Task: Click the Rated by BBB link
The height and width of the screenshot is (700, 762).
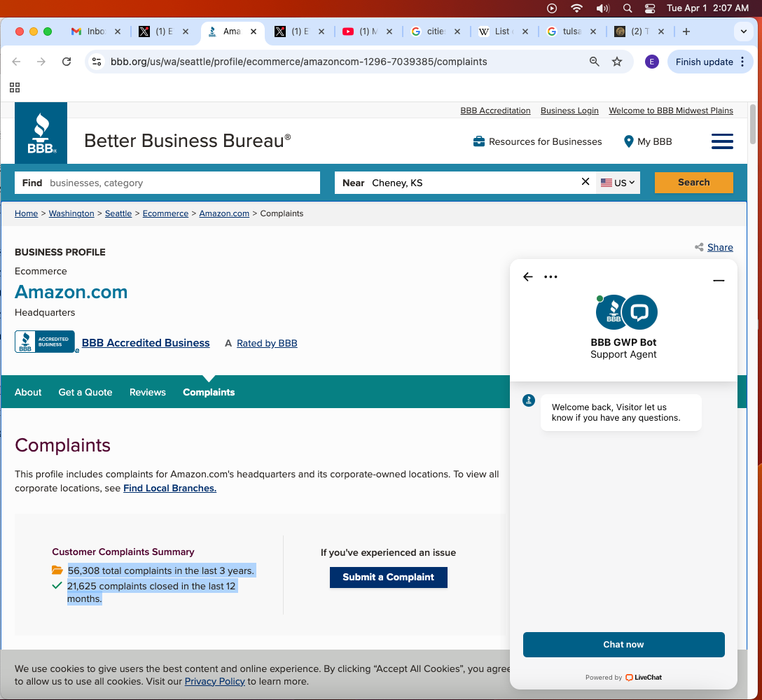Action: click(267, 343)
